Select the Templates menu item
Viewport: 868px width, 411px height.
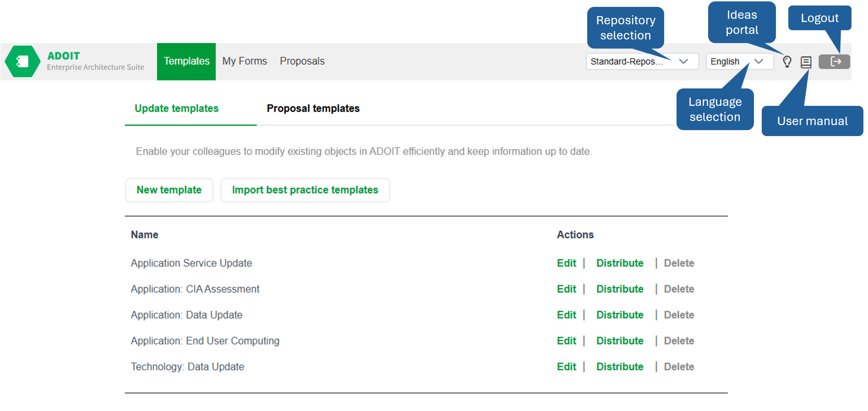186,61
